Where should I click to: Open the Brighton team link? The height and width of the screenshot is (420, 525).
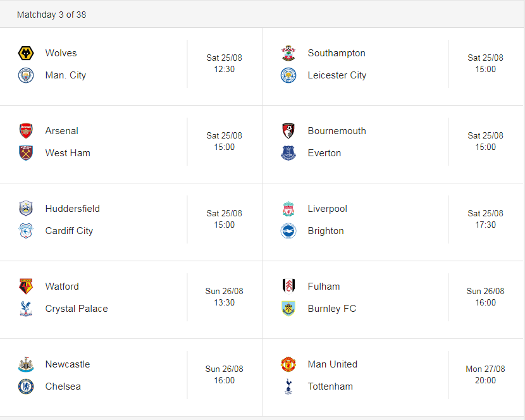326,231
